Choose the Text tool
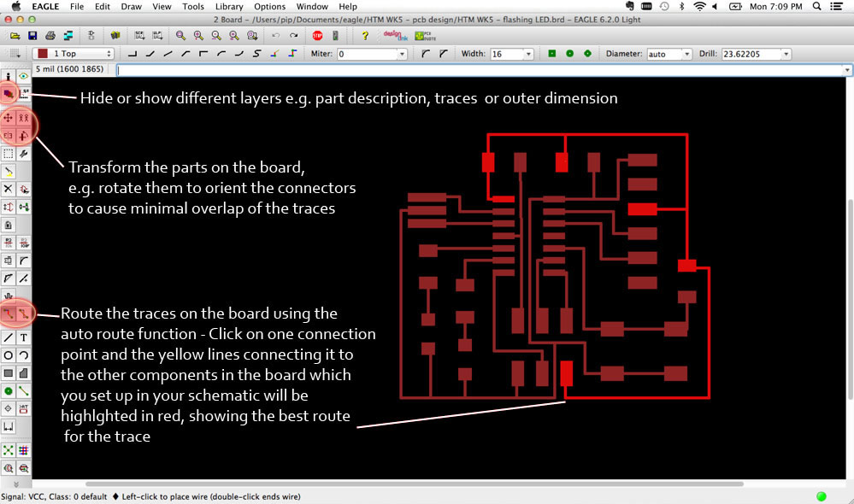 [24, 337]
